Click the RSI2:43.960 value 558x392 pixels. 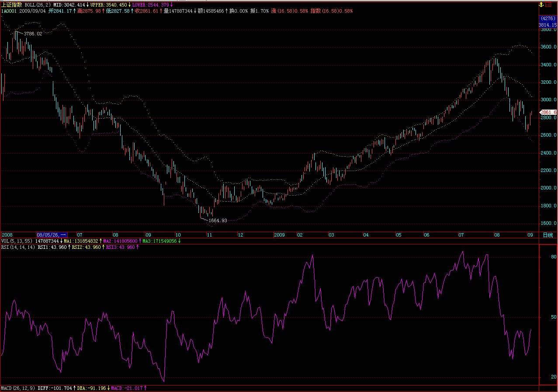[87, 247]
